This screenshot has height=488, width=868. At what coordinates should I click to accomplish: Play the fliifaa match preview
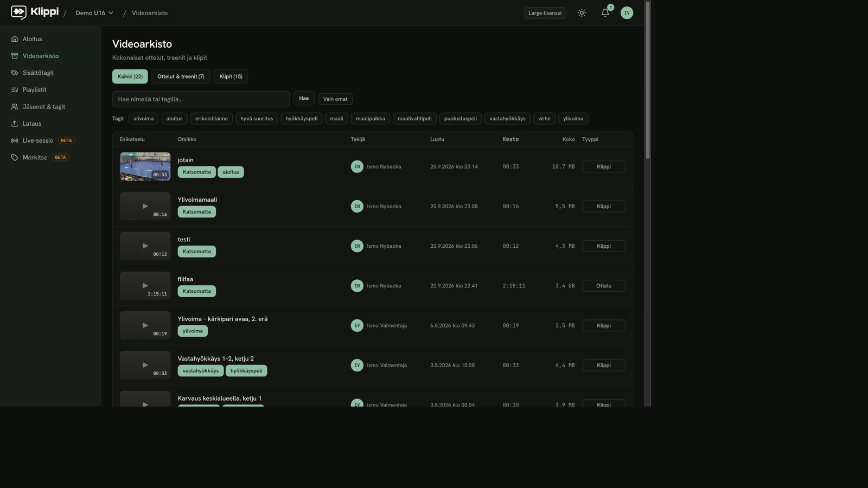(x=145, y=286)
